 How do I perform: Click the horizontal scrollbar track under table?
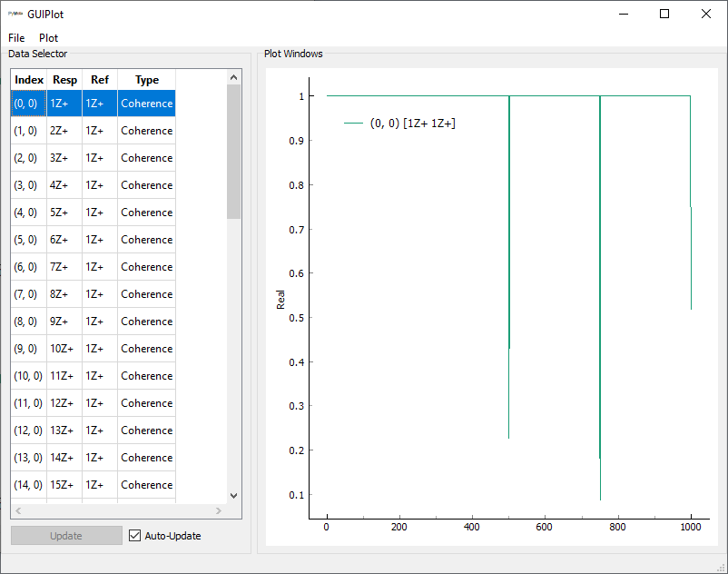click(118, 510)
